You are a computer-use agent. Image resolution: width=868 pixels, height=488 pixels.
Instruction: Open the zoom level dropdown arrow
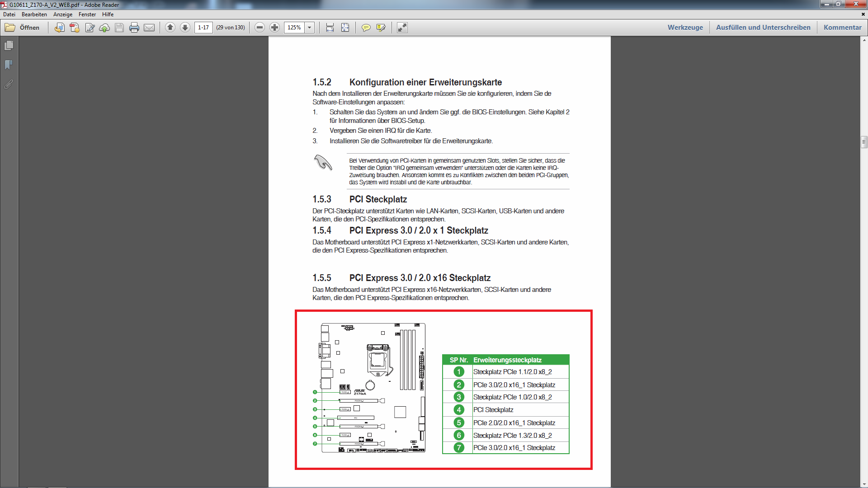pos(310,28)
